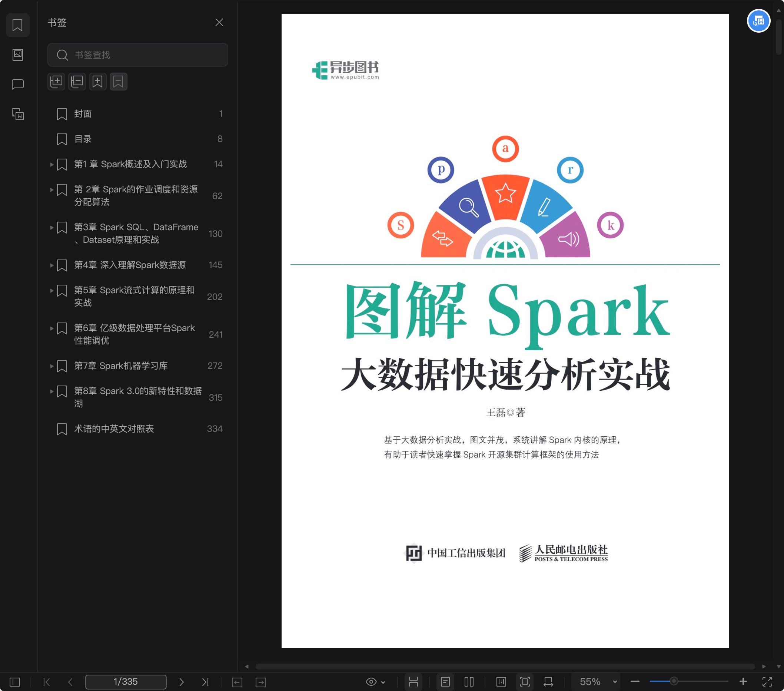
Task: Open the page thumbnails sidebar panel
Action: pos(18,55)
